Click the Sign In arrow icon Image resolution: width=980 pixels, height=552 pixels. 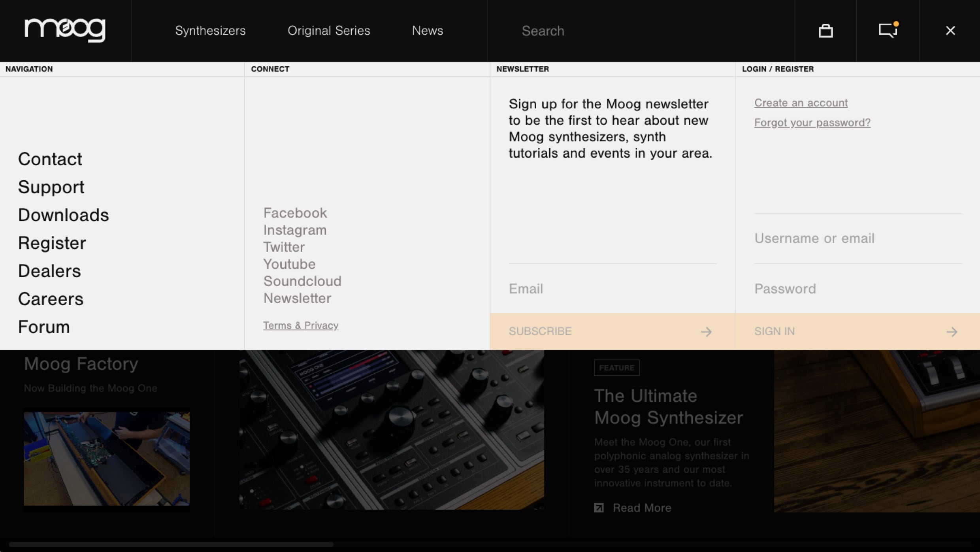[x=952, y=331]
